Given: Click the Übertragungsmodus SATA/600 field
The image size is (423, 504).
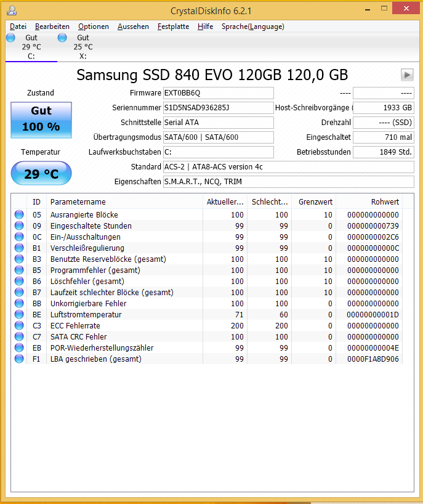Looking at the screenshot, I should [x=219, y=137].
